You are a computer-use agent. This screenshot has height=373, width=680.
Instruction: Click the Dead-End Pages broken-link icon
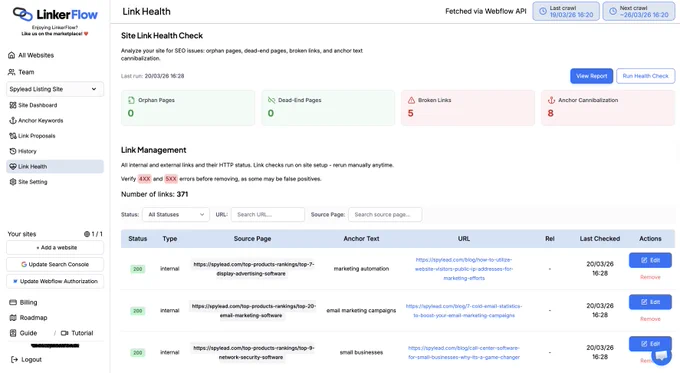pyautogui.click(x=271, y=100)
